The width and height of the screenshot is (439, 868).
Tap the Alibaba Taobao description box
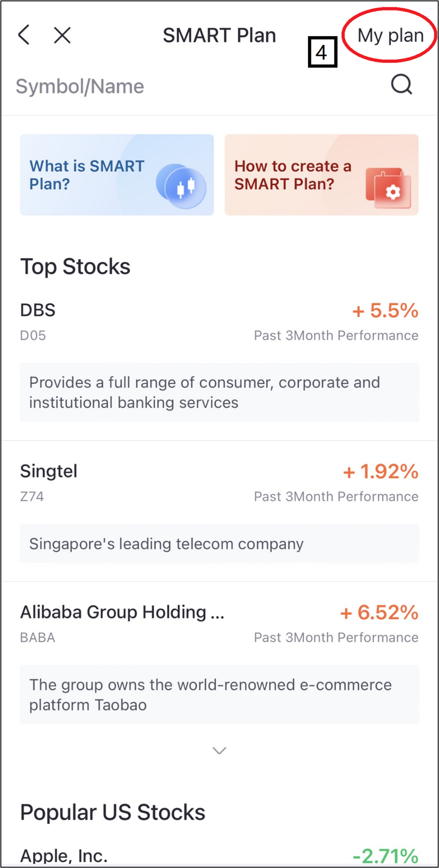tap(219, 694)
